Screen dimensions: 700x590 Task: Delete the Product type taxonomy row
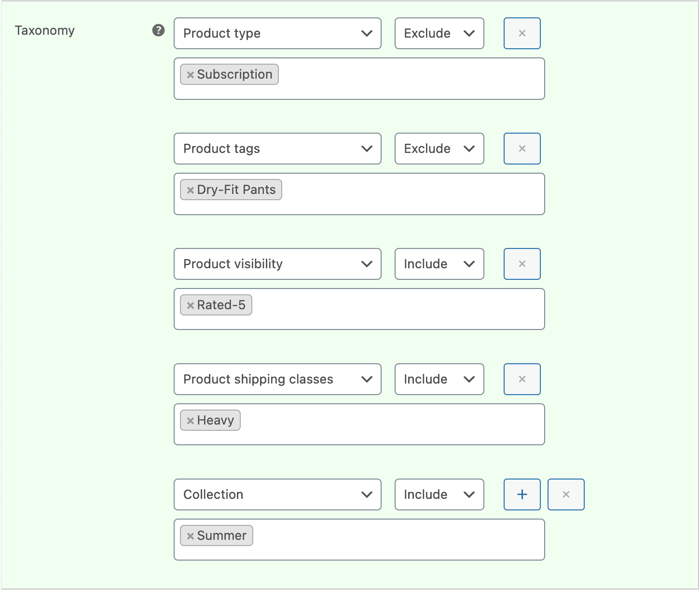point(522,33)
